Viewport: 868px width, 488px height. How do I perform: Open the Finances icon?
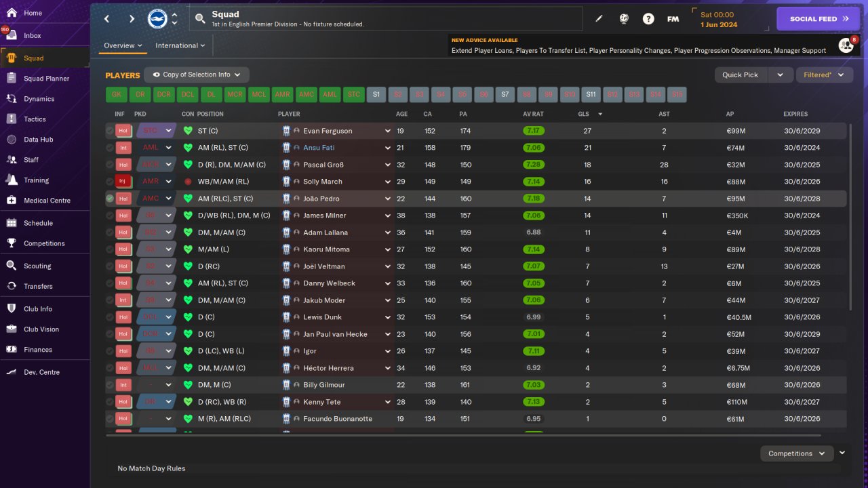(12, 349)
